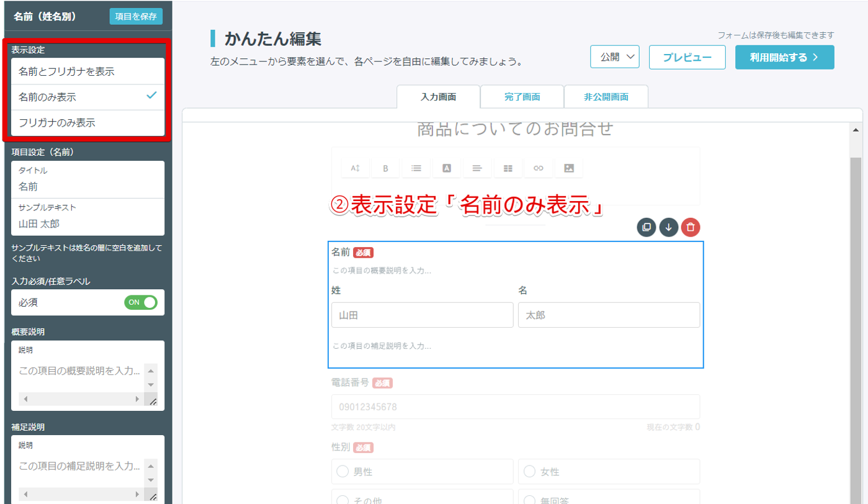The width and height of the screenshot is (868, 504).
Task: Click the 電話番号 input with 09012345678
Action: point(516,407)
